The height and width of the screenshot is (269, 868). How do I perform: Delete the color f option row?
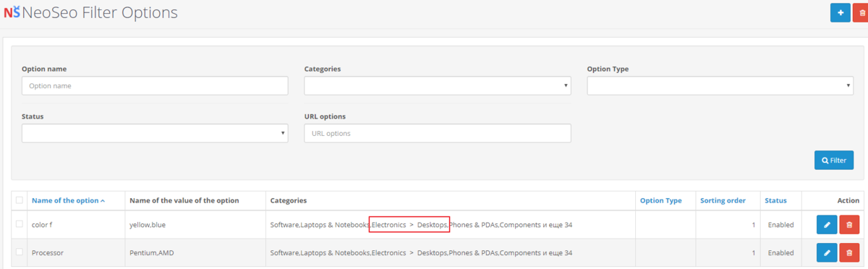click(x=849, y=225)
